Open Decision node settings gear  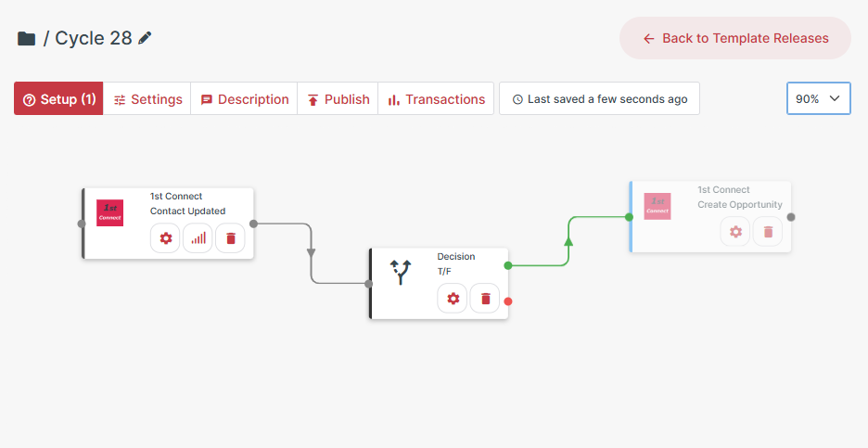[x=453, y=299]
